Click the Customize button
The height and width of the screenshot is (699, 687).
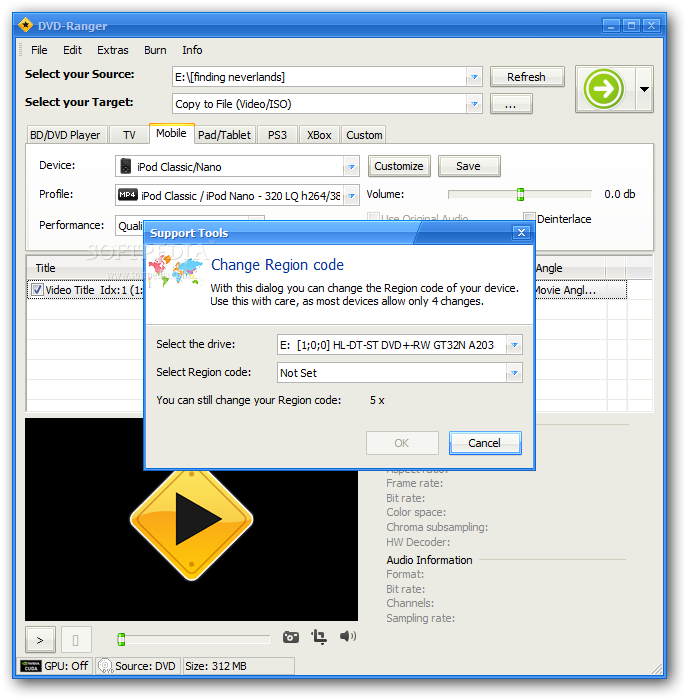coord(399,166)
